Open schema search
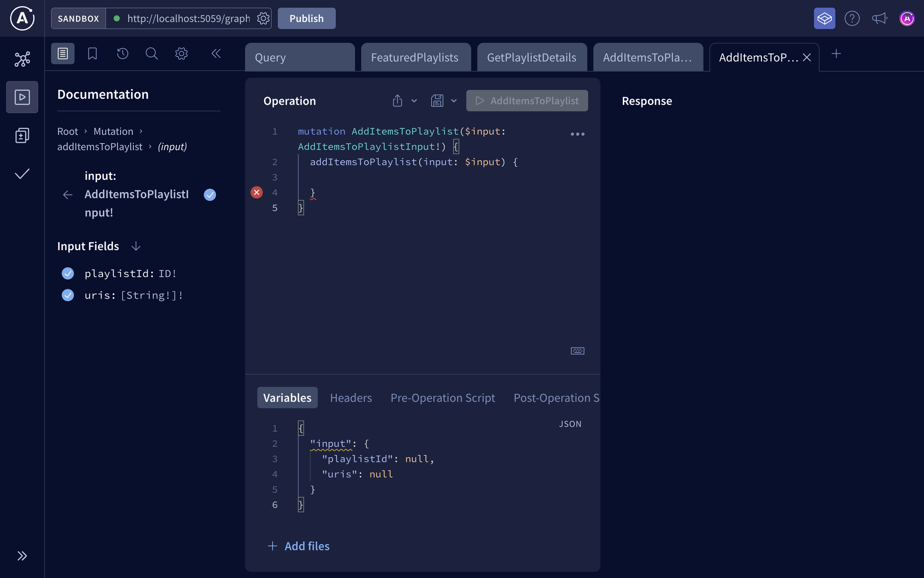The width and height of the screenshot is (924, 578). pyautogui.click(x=152, y=53)
